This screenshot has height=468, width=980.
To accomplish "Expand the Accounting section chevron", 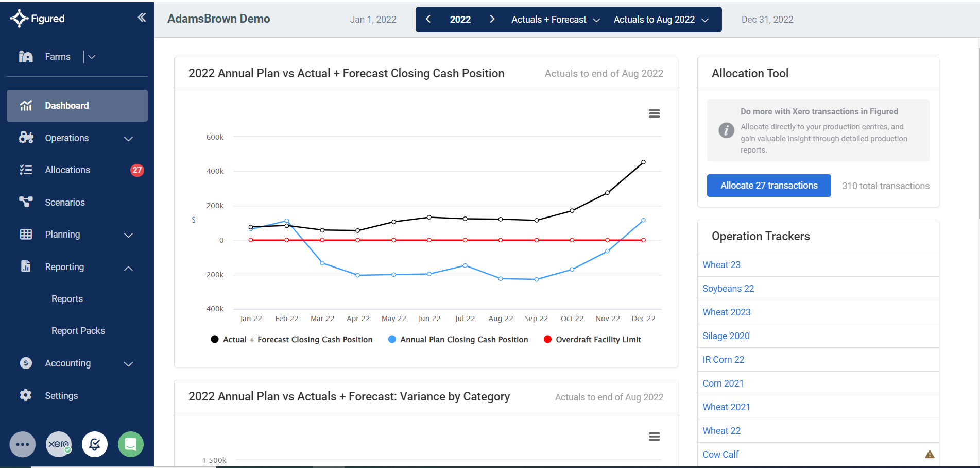I will point(128,363).
